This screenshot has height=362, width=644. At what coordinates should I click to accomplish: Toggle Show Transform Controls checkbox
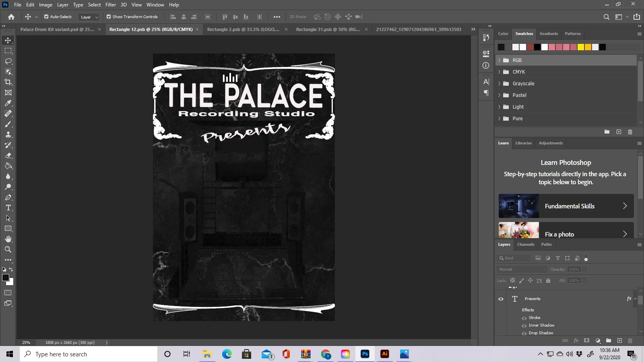109,17
